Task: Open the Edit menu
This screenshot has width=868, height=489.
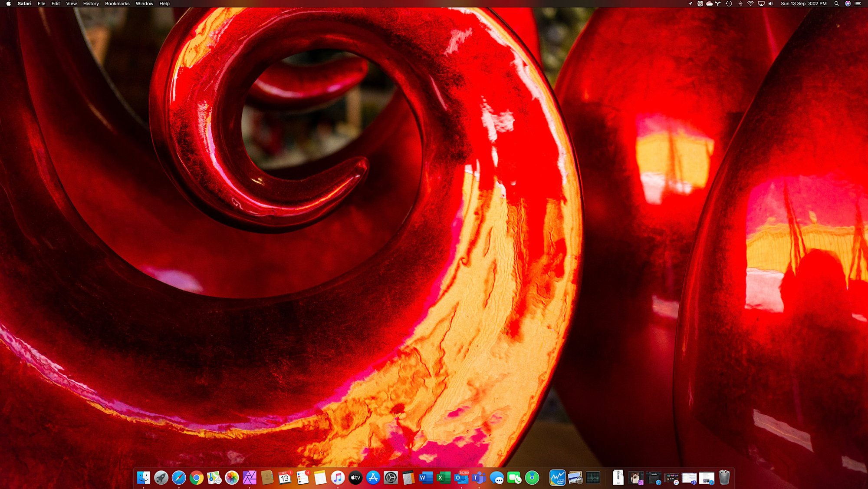Action: tap(56, 3)
